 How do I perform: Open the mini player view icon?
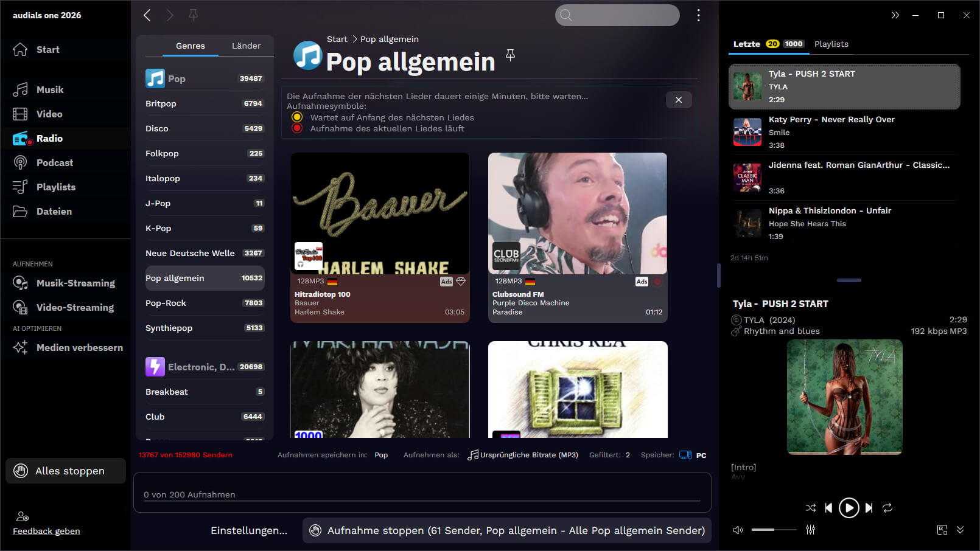[x=942, y=530]
